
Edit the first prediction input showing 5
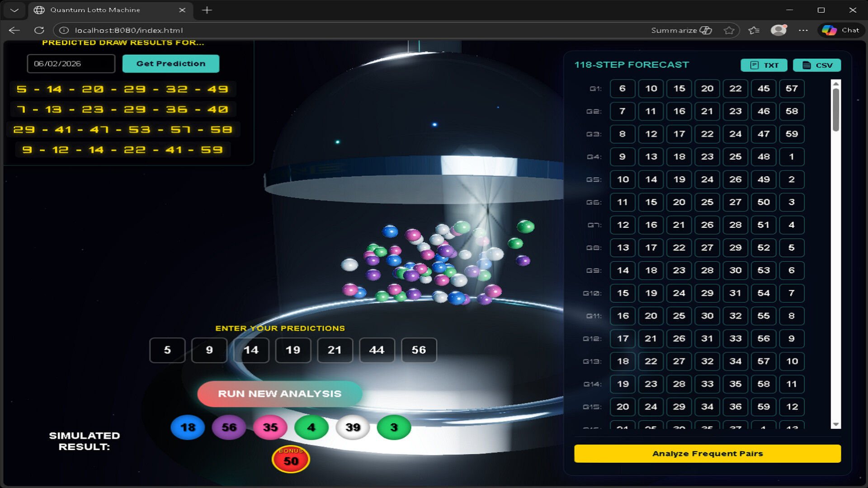[167, 350]
